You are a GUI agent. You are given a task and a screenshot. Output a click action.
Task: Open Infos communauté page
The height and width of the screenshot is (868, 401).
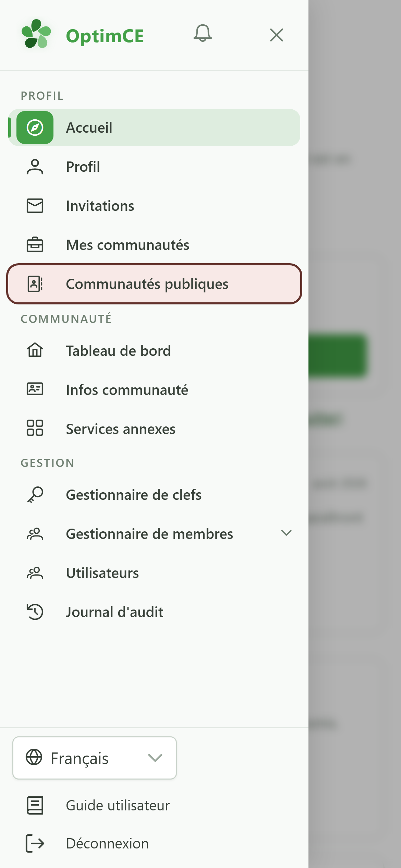tap(154, 390)
